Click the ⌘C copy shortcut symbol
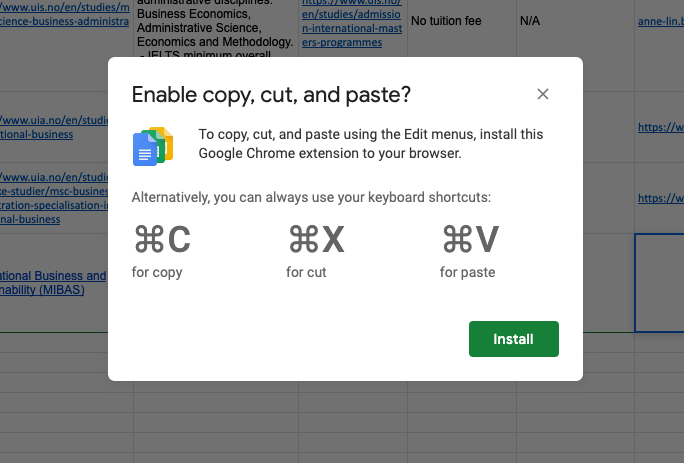The width and height of the screenshot is (684, 463). click(x=162, y=240)
